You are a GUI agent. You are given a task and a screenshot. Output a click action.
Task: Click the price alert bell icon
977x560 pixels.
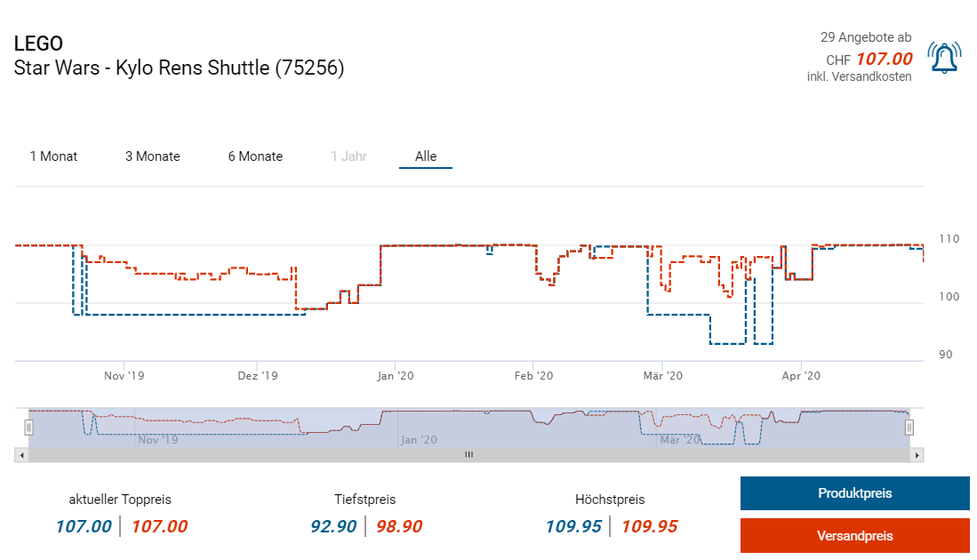943,58
